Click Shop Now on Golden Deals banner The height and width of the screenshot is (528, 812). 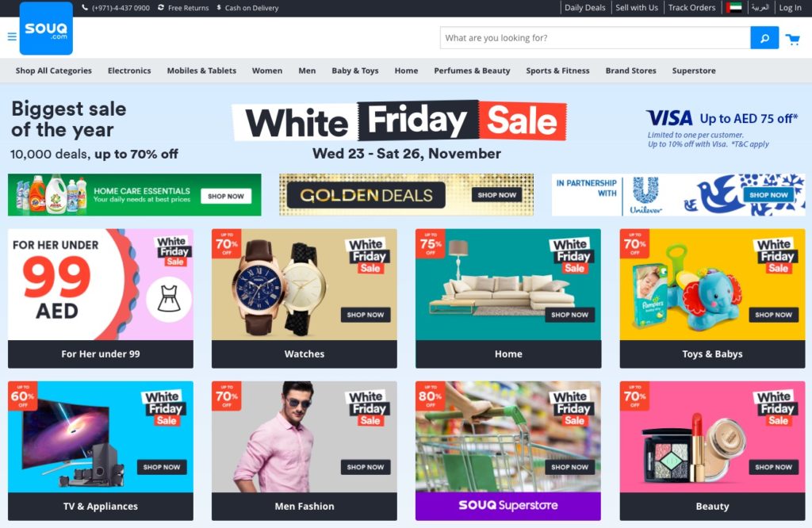pyautogui.click(x=496, y=195)
